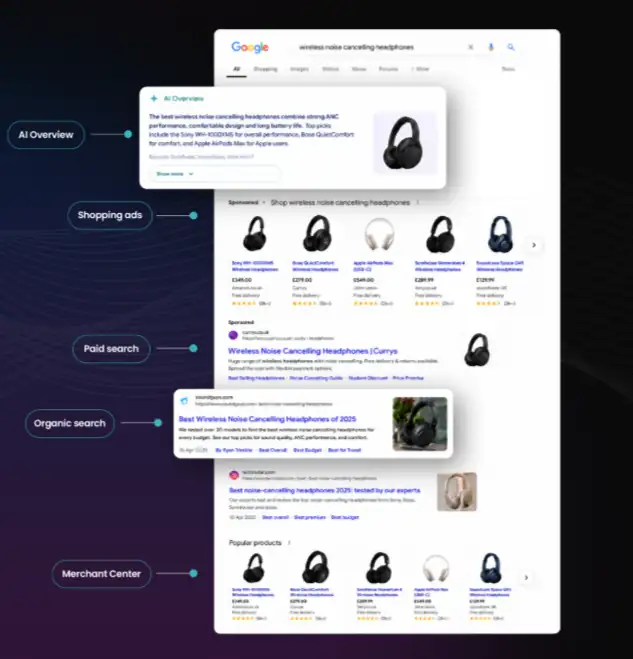
Task: Open the Bose QuietComfort sponsored shopping ad priced £279.00
Action: [316, 261]
